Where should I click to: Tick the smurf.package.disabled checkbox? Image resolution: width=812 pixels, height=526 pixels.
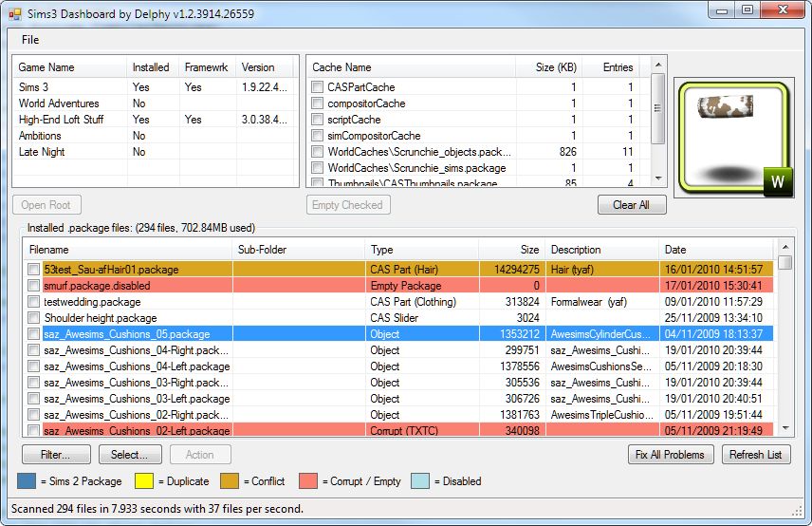point(33,286)
